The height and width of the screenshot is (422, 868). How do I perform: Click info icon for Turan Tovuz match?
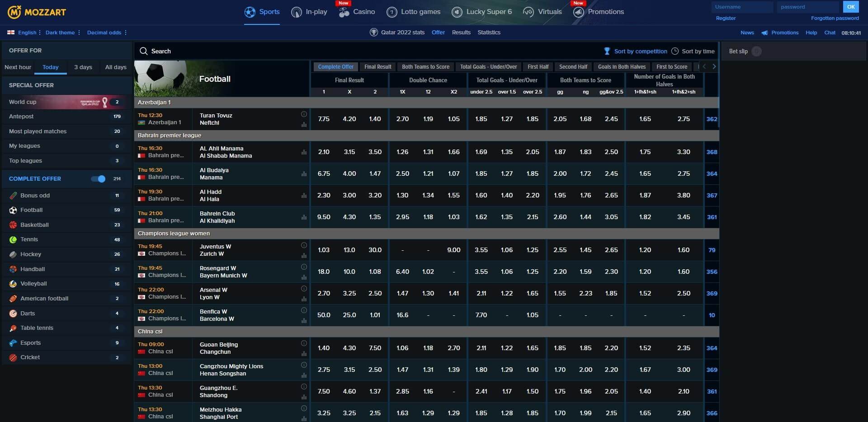click(304, 114)
